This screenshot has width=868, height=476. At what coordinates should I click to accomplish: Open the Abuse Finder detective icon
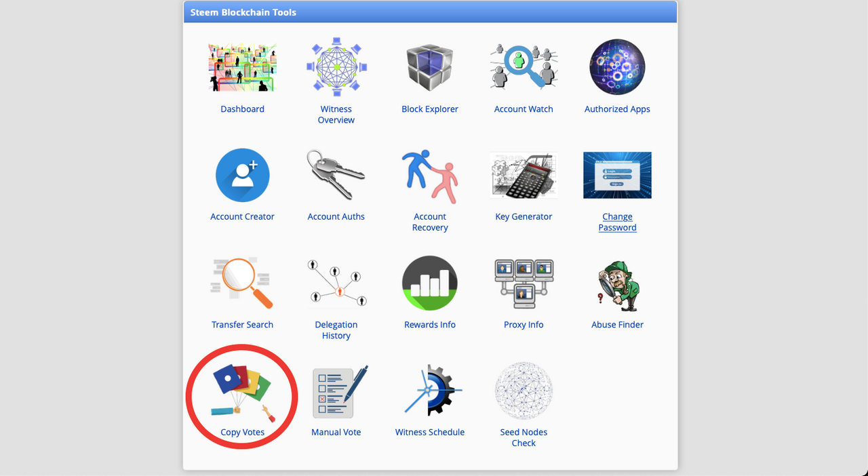(617, 285)
